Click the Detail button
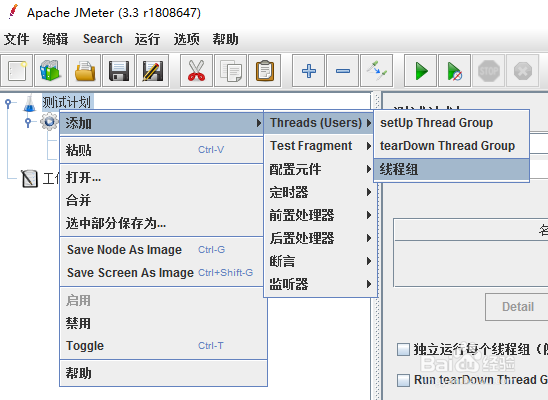 coord(517,307)
